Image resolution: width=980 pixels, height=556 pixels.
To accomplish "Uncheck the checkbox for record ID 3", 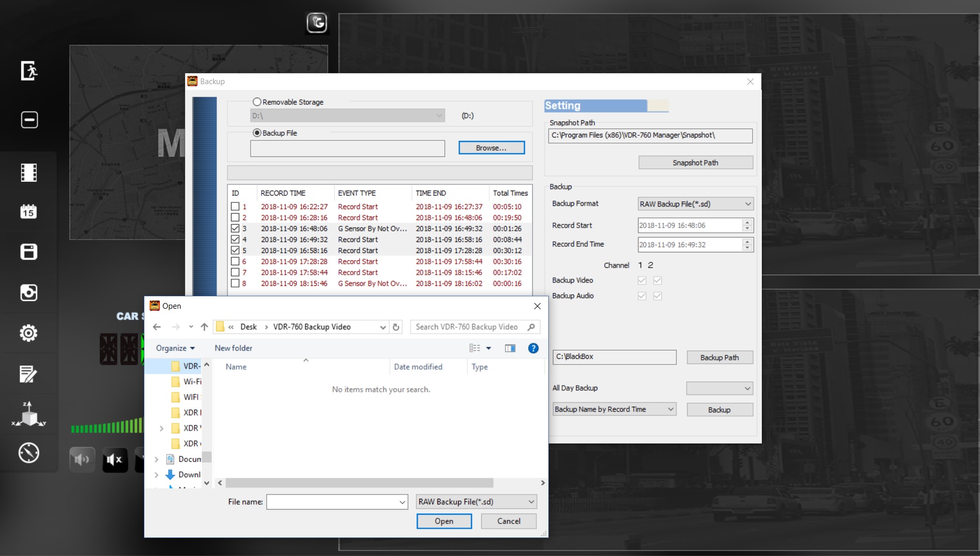I will [x=235, y=228].
